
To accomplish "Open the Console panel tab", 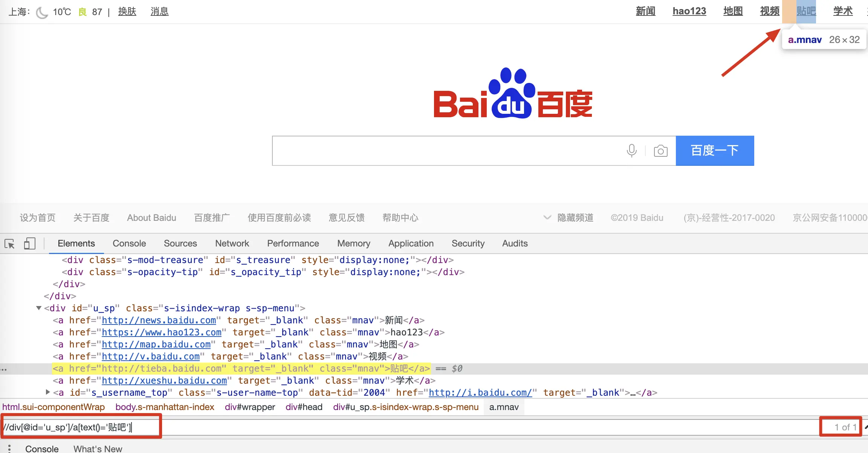I will tap(129, 243).
